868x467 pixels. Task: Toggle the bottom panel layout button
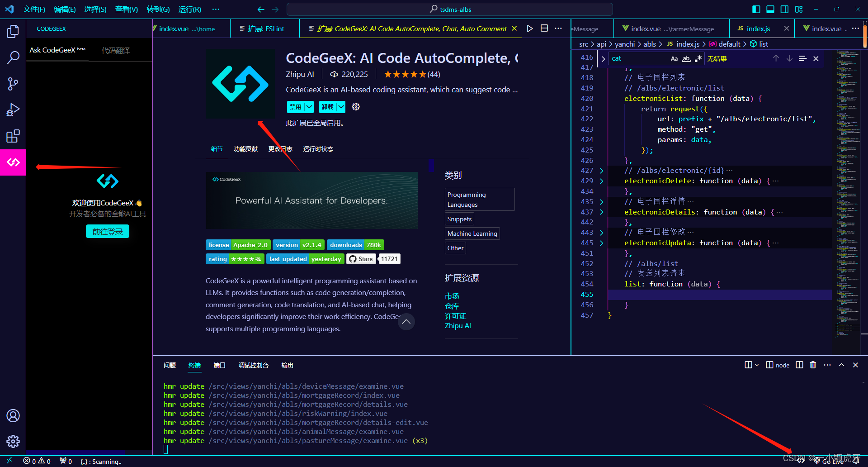click(x=770, y=9)
